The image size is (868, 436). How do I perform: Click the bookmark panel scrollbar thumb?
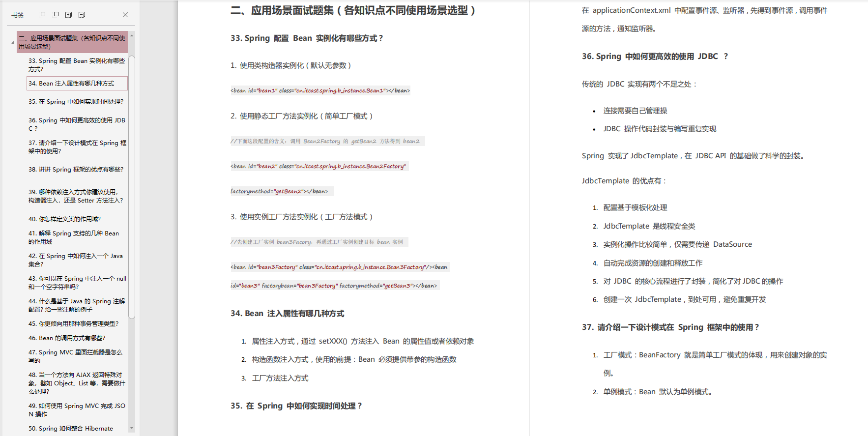[132, 187]
